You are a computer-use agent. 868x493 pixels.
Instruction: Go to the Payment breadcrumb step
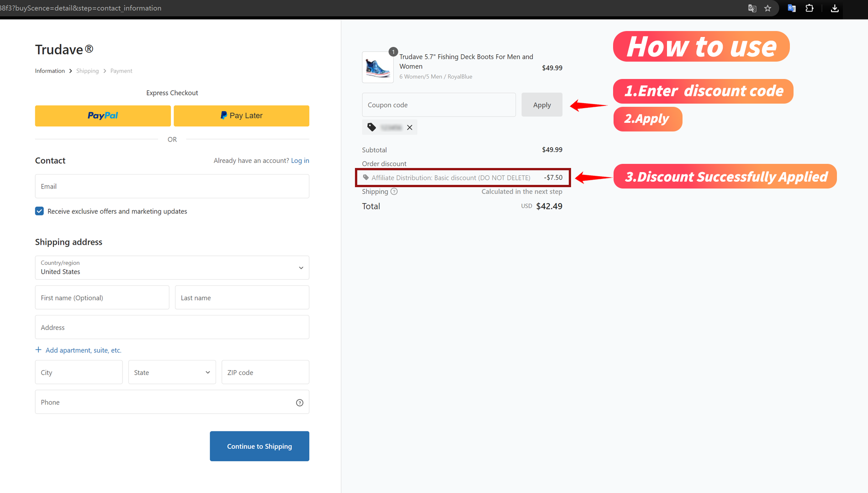coord(121,71)
